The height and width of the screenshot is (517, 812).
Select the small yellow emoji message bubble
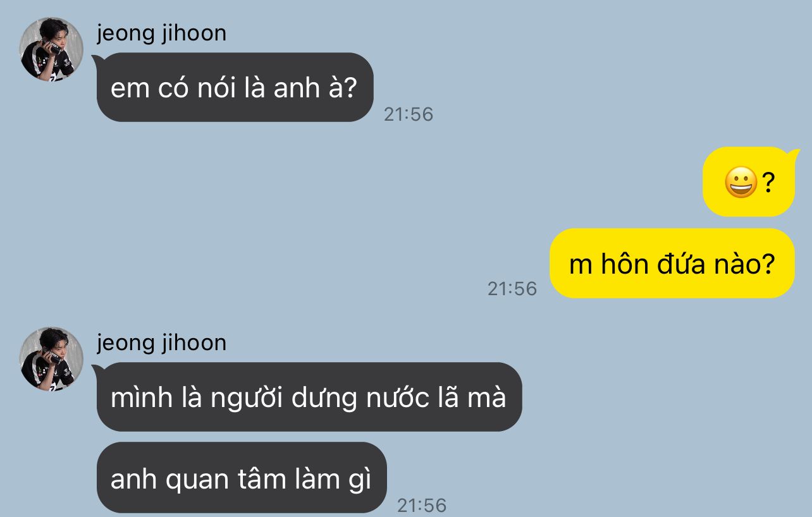click(749, 182)
